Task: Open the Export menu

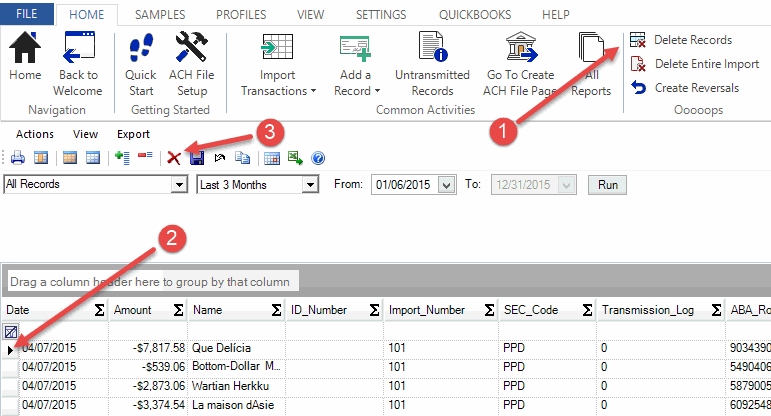Action: [x=133, y=134]
